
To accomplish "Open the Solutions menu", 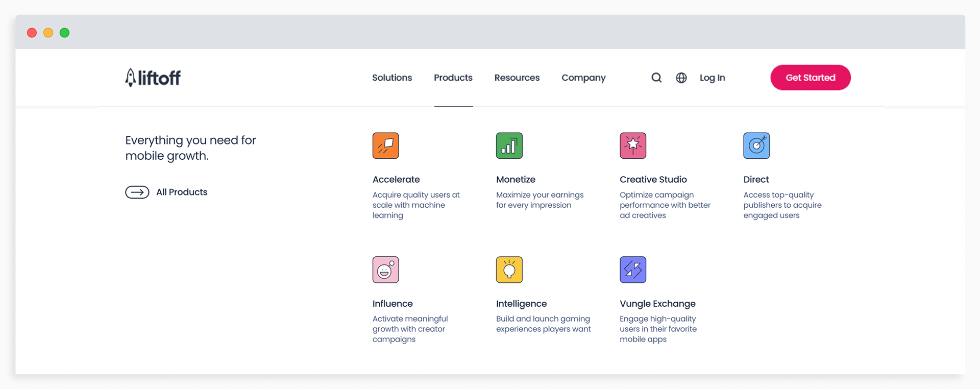I will pos(392,78).
